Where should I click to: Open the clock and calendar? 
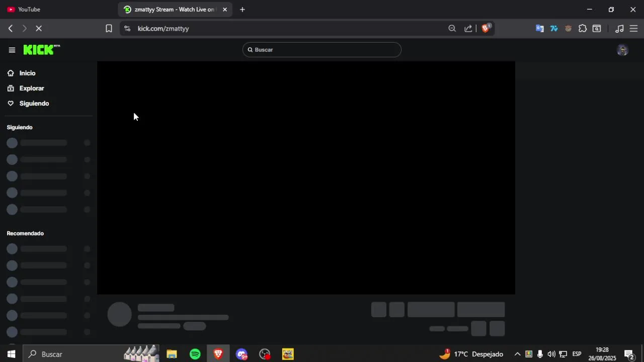coord(602,354)
